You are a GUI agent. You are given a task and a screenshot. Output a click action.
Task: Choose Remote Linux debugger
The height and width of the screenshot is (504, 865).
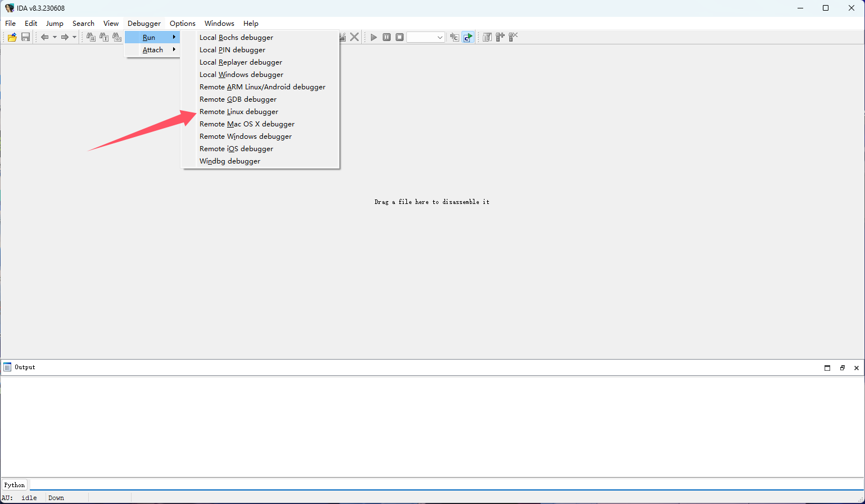pyautogui.click(x=261, y=111)
